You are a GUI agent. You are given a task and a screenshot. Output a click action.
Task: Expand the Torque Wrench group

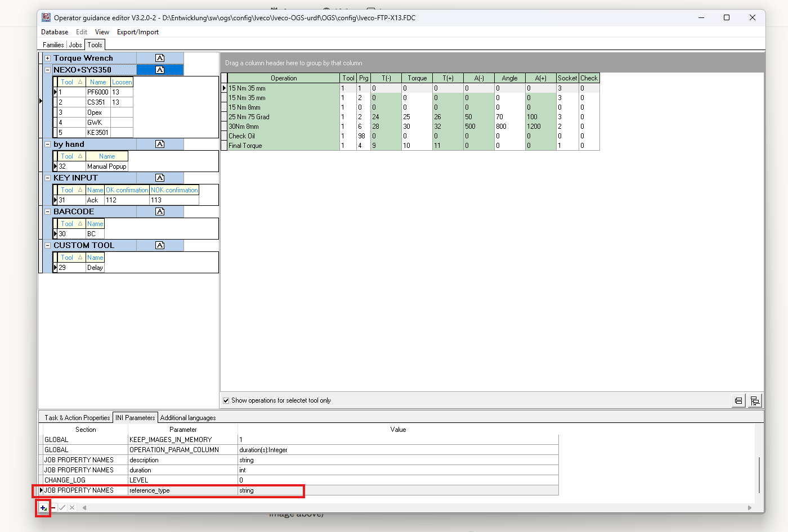48,58
